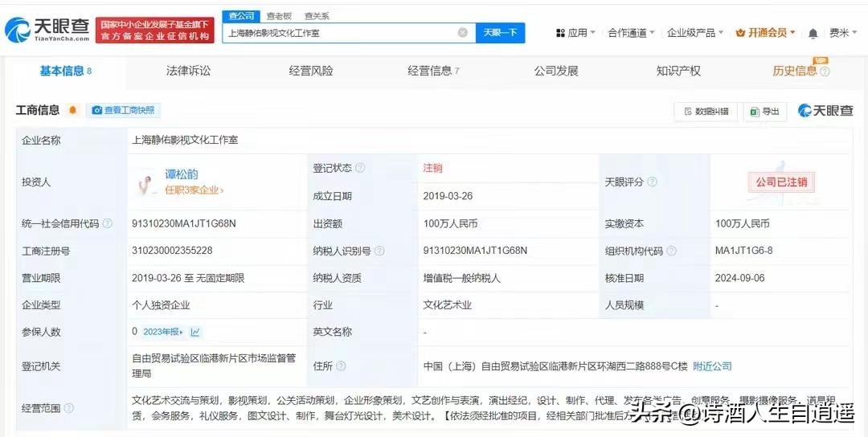
Task: Expand the 企业级产品 menu
Action: pyautogui.click(x=695, y=33)
